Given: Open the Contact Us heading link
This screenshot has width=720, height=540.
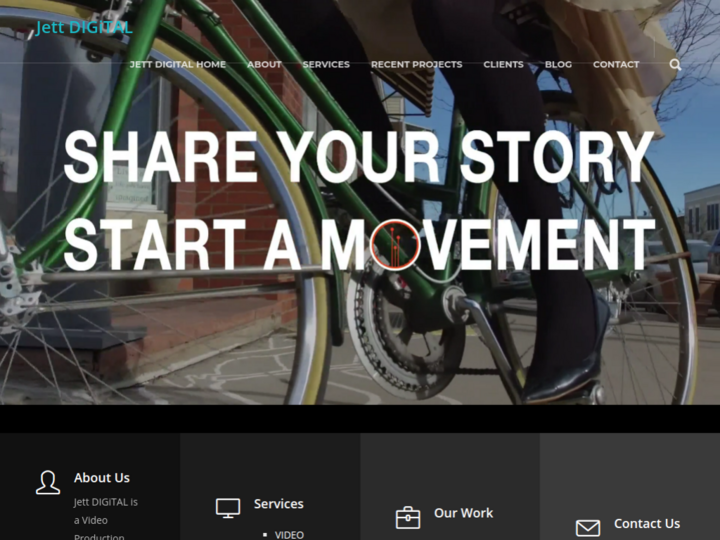Looking at the screenshot, I should 647,523.
